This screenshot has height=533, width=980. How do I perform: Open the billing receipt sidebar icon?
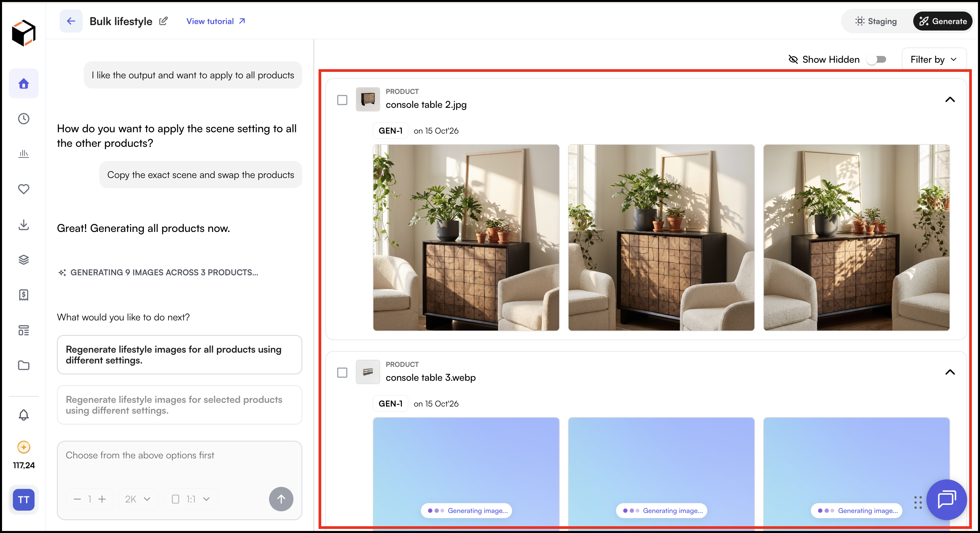click(x=24, y=295)
